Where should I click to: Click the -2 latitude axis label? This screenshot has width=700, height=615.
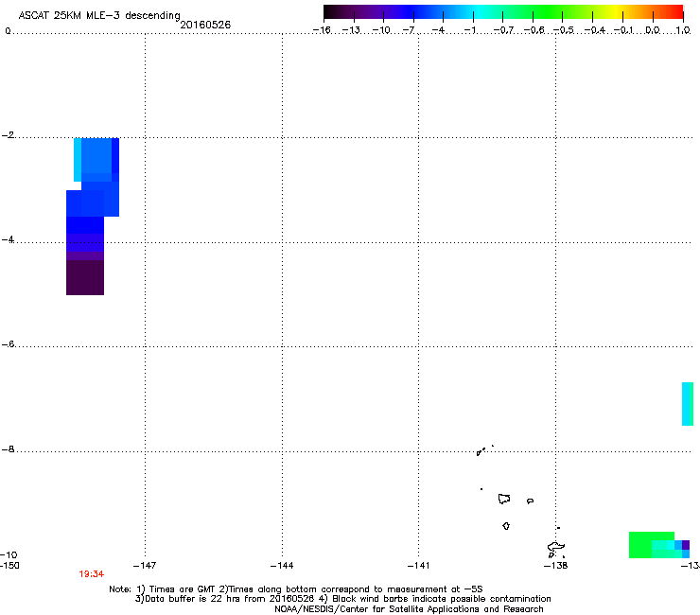click(8, 135)
